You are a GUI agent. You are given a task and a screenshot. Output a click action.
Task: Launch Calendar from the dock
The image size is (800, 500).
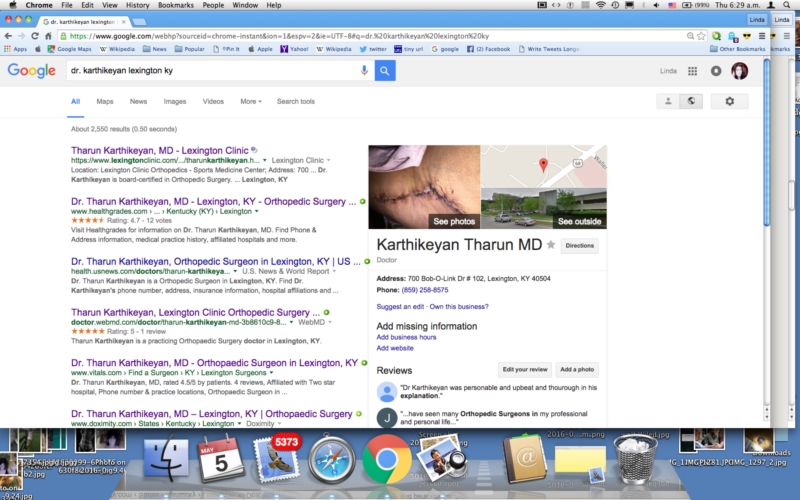[220, 459]
